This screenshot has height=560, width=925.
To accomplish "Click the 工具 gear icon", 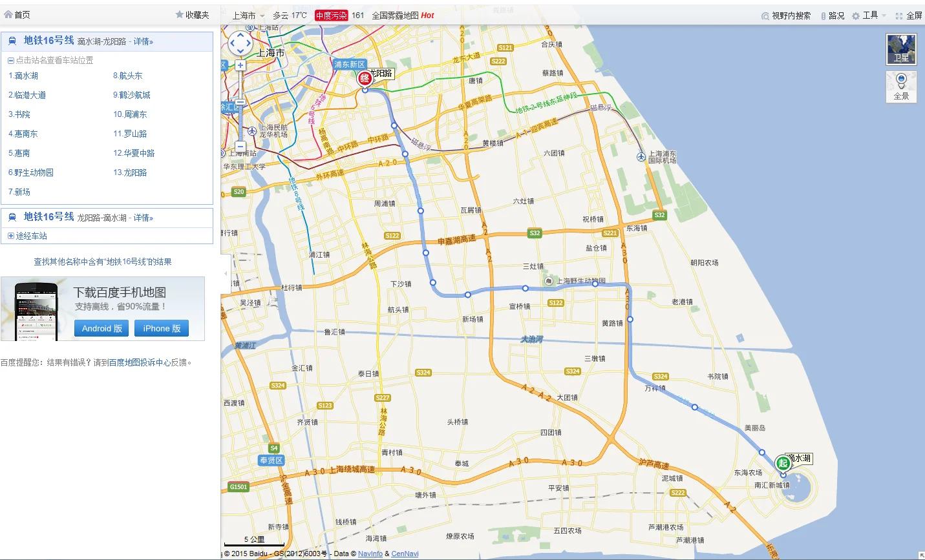I will (855, 15).
